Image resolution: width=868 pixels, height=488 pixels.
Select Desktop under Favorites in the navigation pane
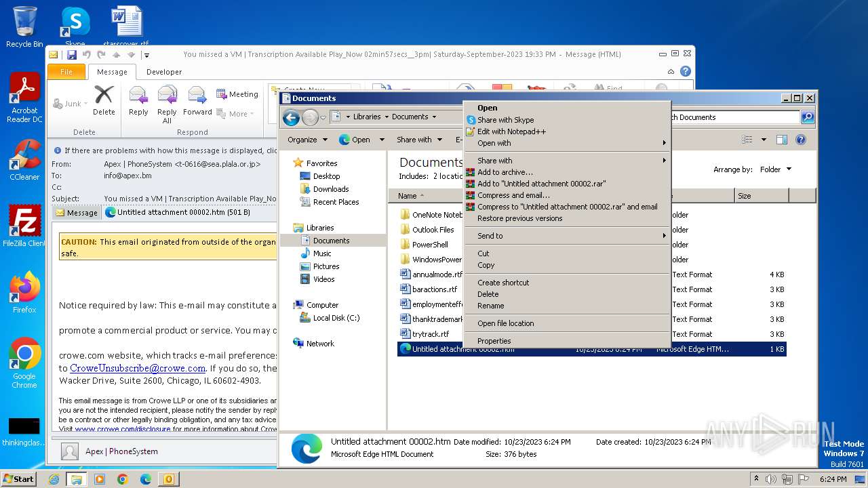coord(326,176)
